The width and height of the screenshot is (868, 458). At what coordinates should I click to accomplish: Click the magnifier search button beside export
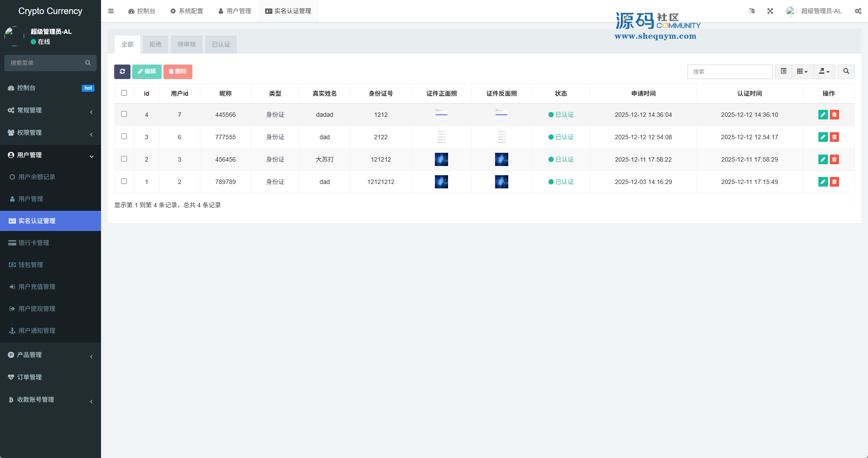[846, 72]
